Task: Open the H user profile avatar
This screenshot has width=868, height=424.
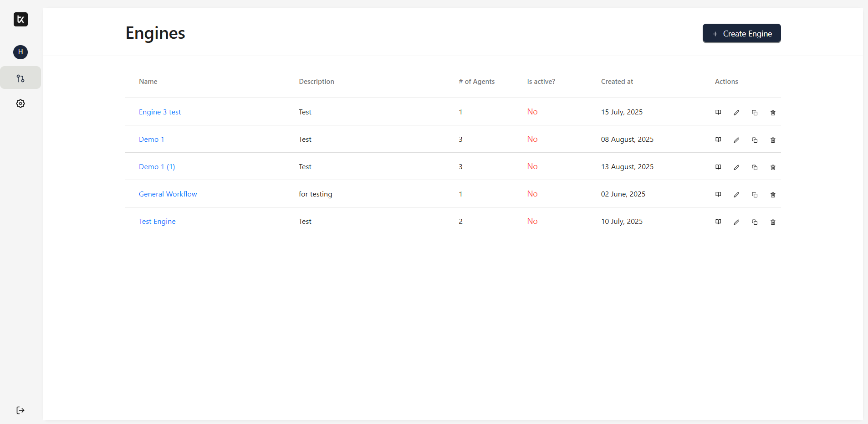Action: [20, 52]
